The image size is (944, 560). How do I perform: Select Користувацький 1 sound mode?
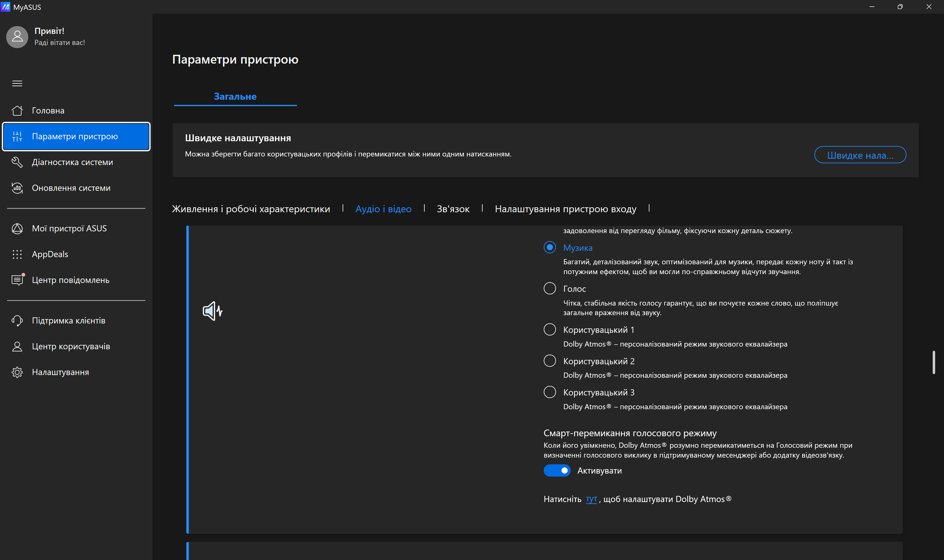point(549,329)
